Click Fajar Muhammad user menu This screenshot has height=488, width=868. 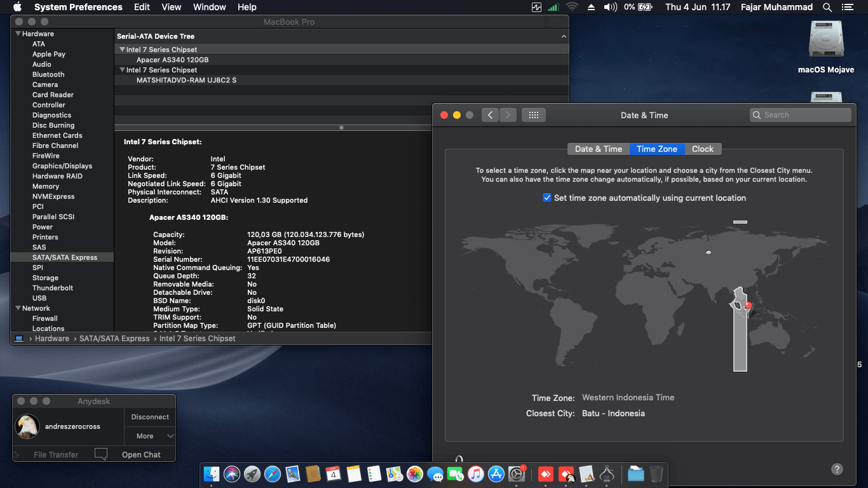(777, 8)
